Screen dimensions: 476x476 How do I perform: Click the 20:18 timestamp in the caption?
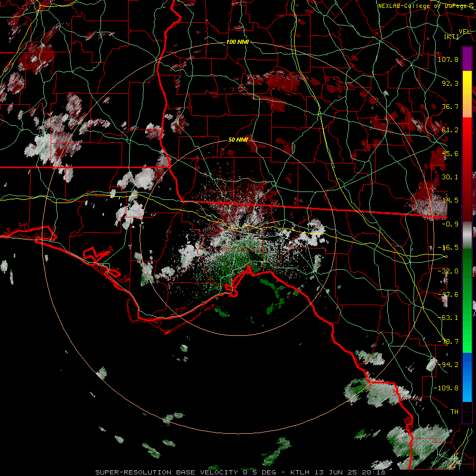coord(374,472)
